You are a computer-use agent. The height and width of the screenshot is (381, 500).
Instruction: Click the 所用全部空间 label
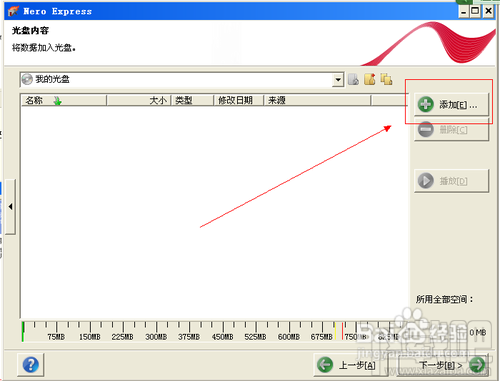[444, 299]
